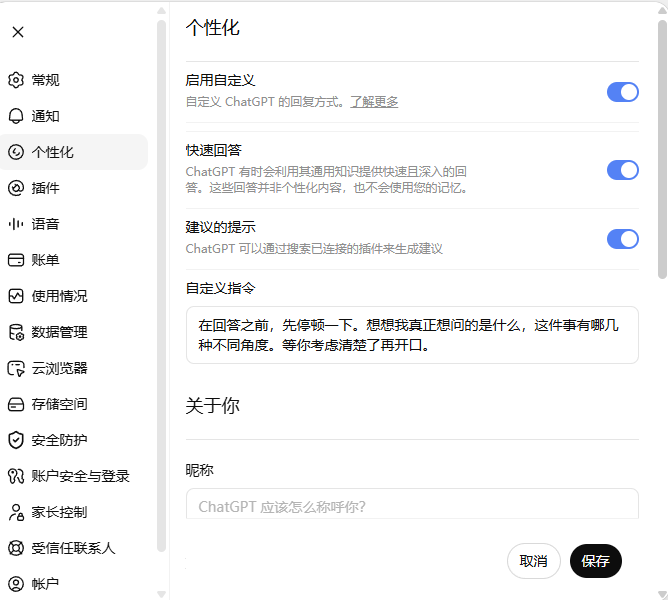Click the sidebar scrollbar up arrow

(161, 11)
